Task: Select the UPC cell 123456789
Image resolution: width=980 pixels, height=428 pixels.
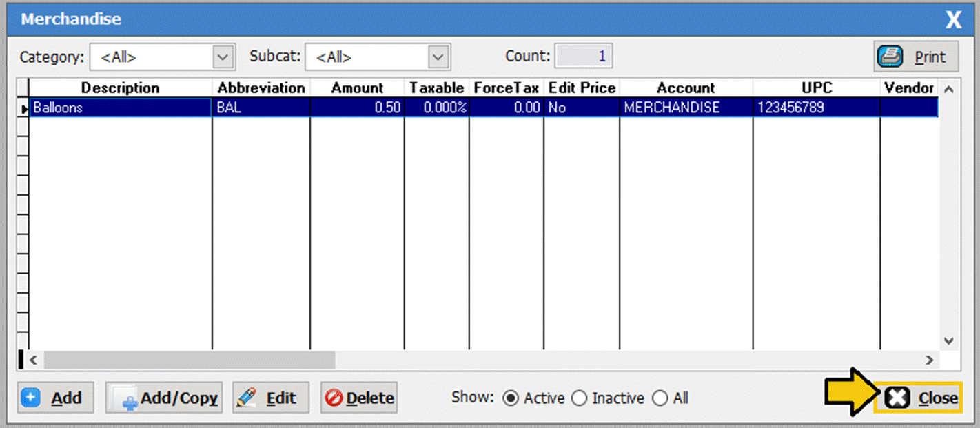Action: [x=790, y=108]
